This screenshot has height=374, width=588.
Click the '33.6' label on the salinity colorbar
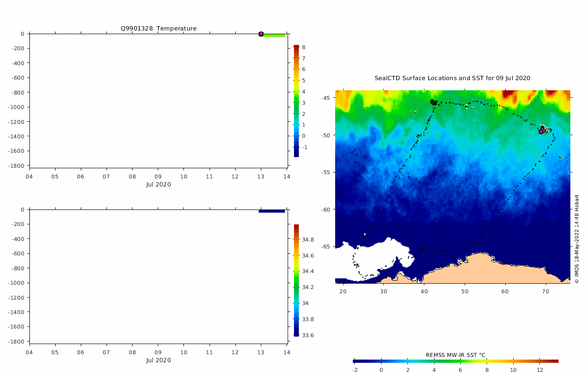(x=308, y=335)
